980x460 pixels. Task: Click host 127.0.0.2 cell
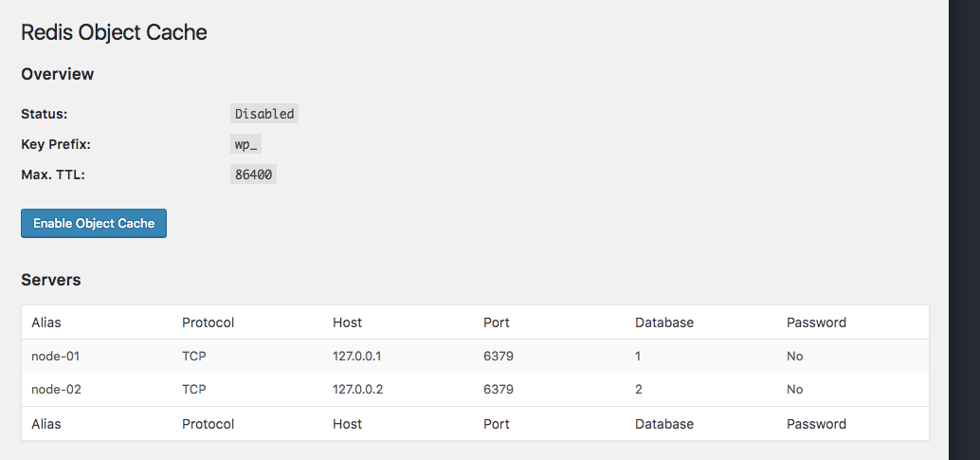[x=356, y=389]
